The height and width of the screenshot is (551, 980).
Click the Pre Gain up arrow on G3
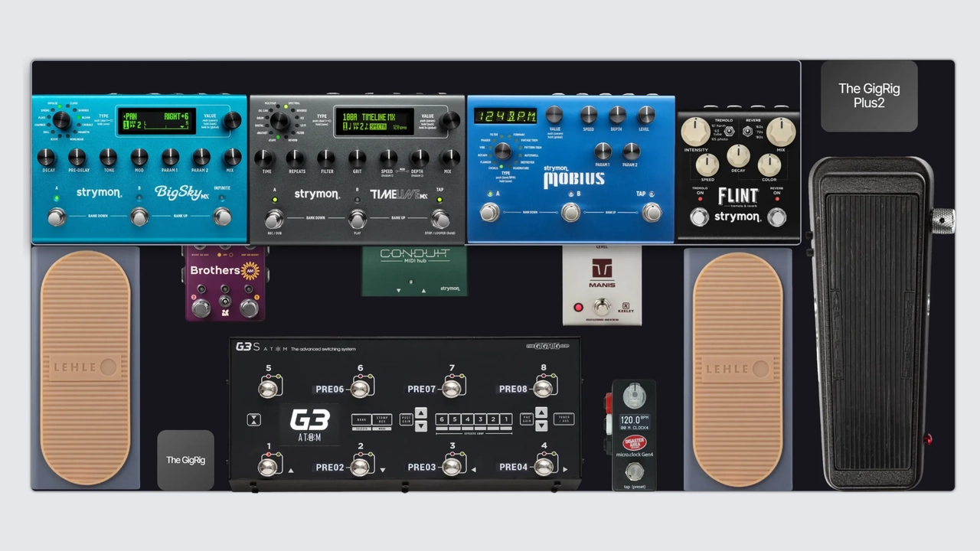tap(541, 414)
